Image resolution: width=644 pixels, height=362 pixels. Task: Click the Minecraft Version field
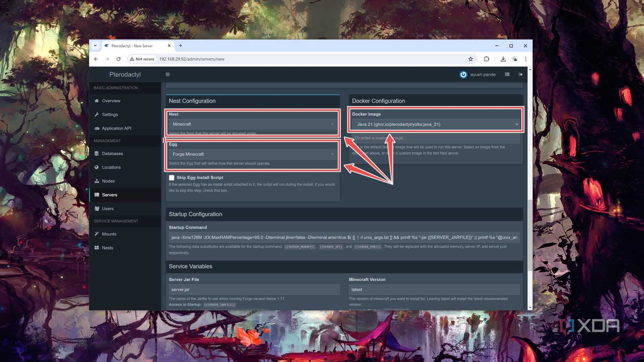[434, 289]
